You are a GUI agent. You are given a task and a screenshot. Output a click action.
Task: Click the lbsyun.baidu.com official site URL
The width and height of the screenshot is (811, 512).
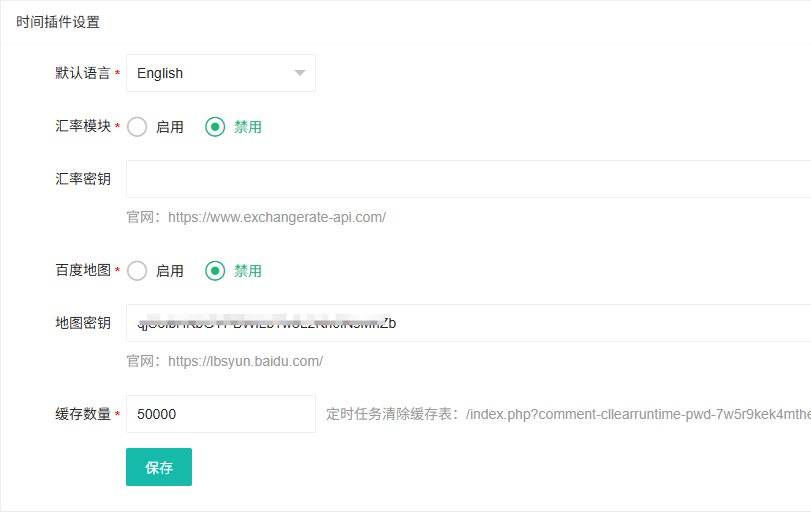click(x=245, y=361)
